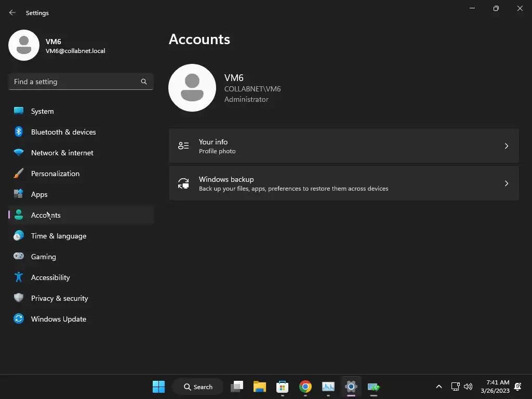Open Bluetooth & devices category
The height and width of the screenshot is (399, 532).
click(x=81, y=132)
